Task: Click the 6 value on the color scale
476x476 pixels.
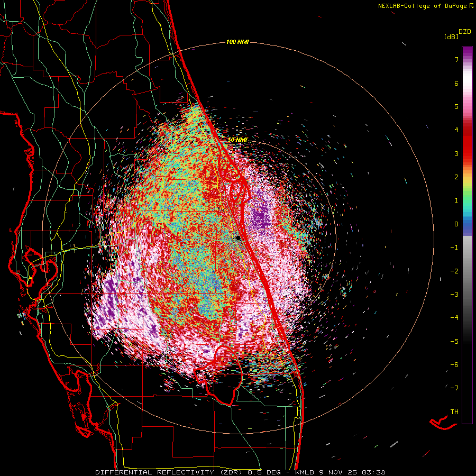Action: pos(456,83)
